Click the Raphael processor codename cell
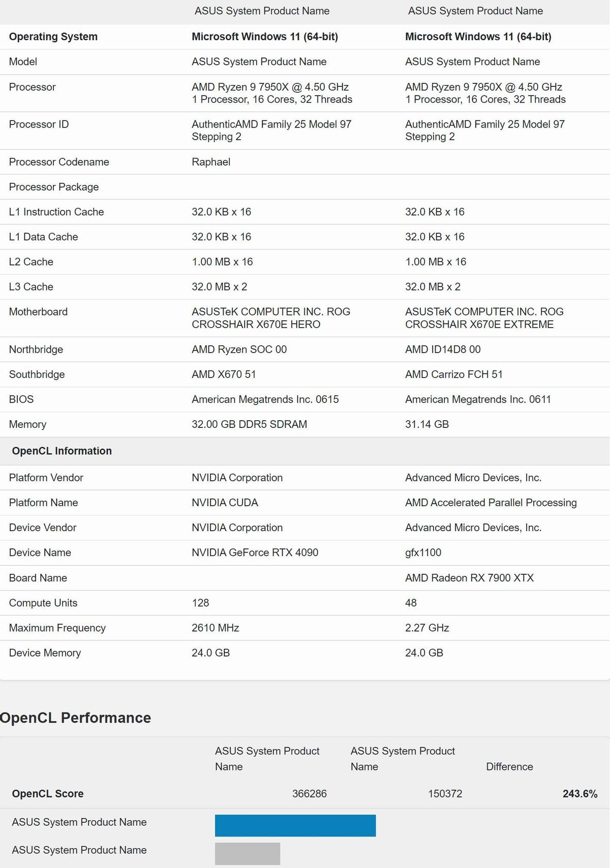 pyautogui.click(x=211, y=162)
